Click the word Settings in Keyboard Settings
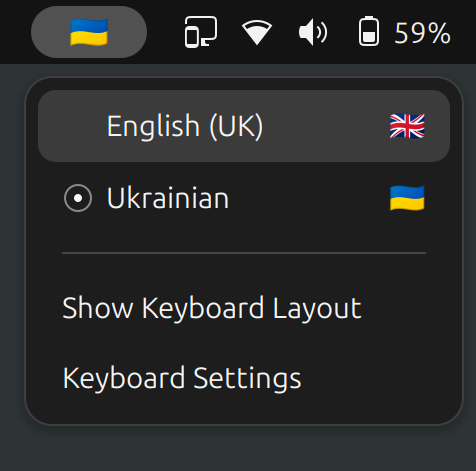 247,378
